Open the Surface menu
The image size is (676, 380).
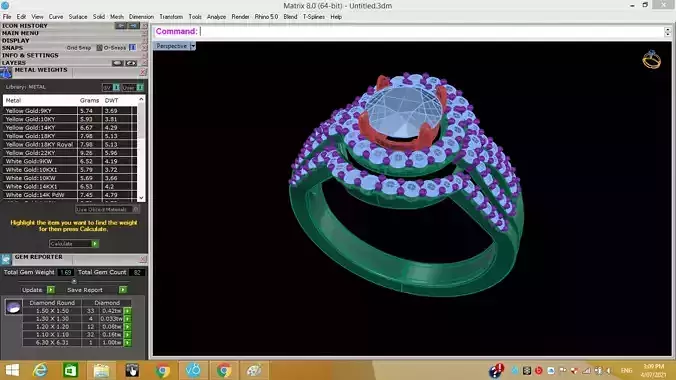pyautogui.click(x=78, y=17)
